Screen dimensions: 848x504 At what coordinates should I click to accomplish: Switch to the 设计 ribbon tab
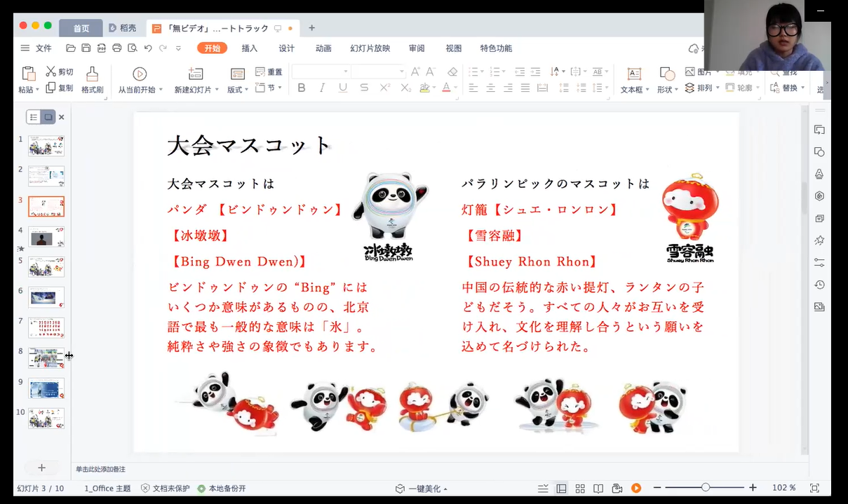(x=287, y=48)
